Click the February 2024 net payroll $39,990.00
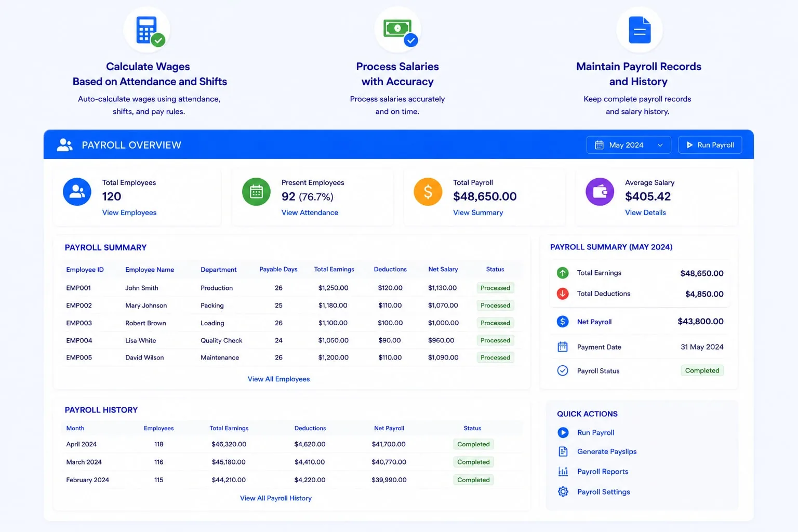Image resolution: width=798 pixels, height=532 pixels. coord(389,480)
